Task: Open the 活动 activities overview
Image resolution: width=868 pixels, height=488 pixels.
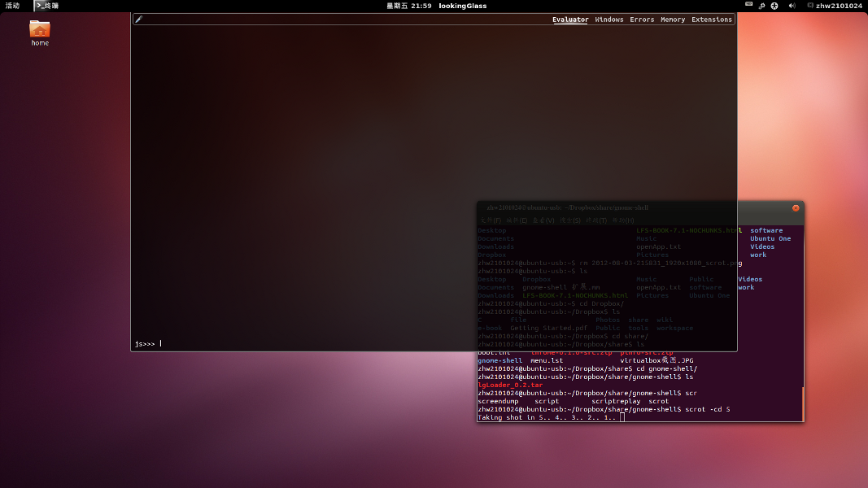Action: click(x=12, y=6)
